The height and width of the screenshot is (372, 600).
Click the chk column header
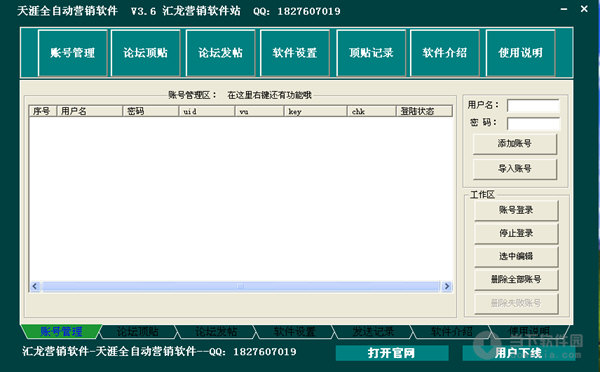point(371,111)
